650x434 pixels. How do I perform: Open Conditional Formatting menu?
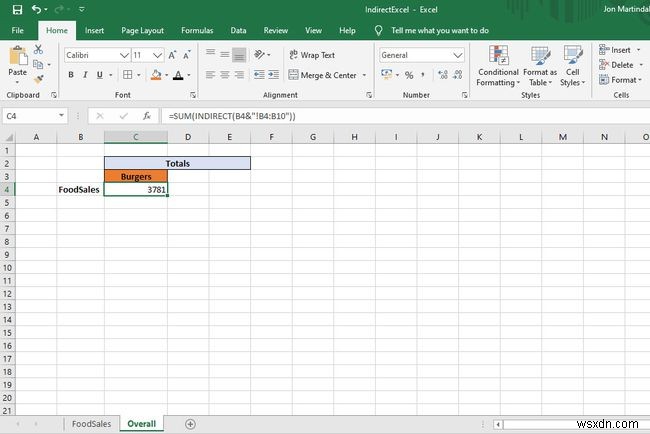[498, 66]
